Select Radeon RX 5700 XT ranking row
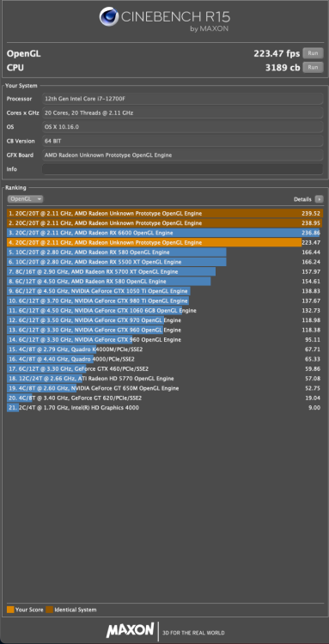 coord(165,271)
